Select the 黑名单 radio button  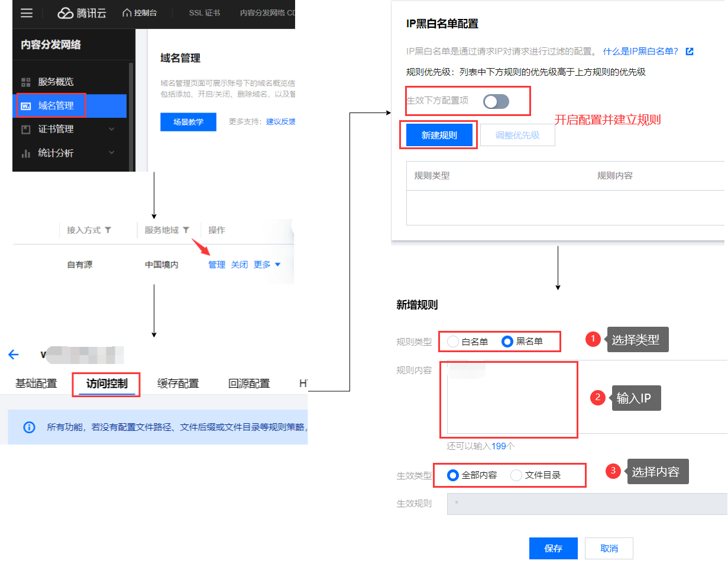click(x=507, y=342)
